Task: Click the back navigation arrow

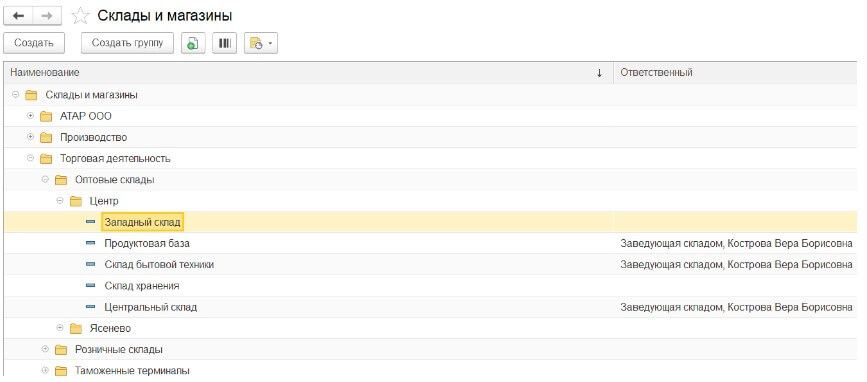Action: tap(18, 16)
